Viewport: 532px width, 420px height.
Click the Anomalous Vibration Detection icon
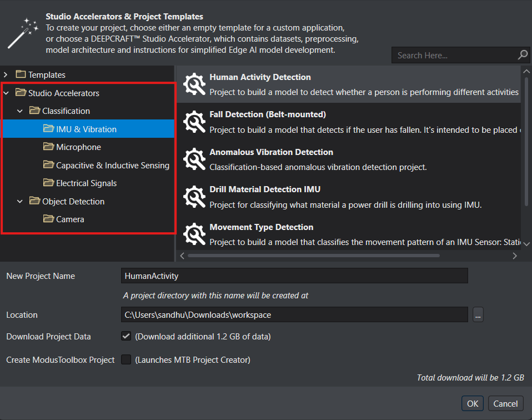[x=194, y=159]
